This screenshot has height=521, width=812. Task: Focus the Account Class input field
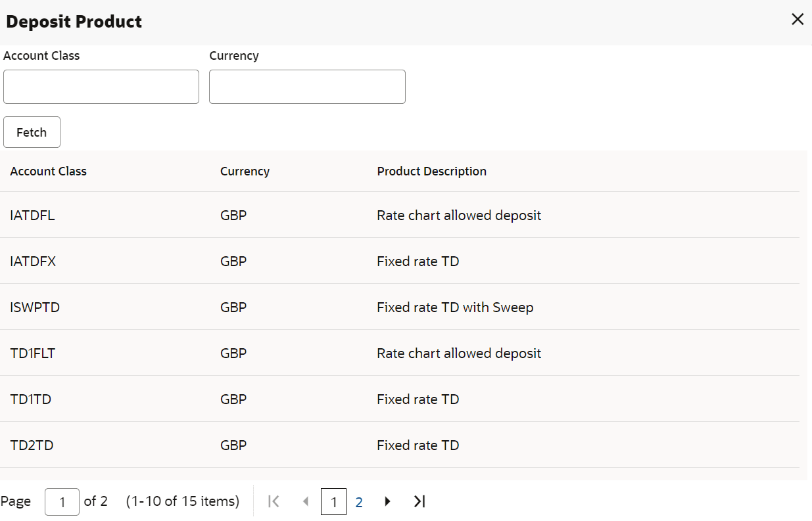[x=101, y=87]
